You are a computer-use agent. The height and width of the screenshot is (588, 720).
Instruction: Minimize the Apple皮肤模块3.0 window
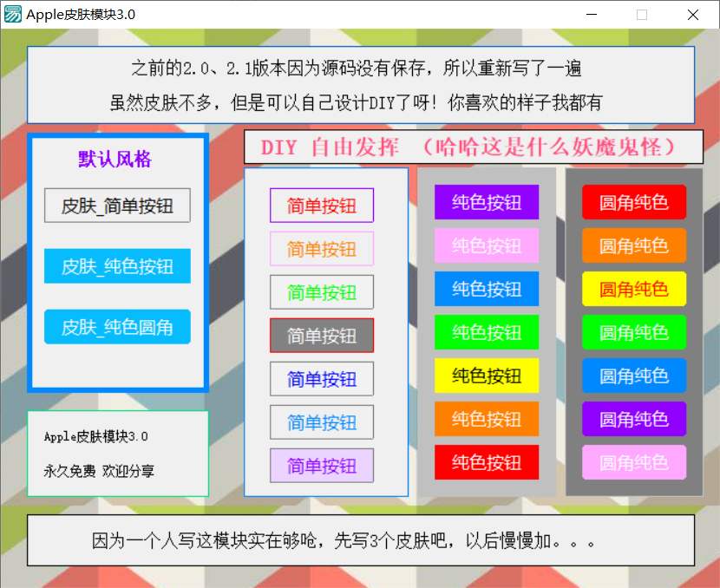pyautogui.click(x=592, y=15)
